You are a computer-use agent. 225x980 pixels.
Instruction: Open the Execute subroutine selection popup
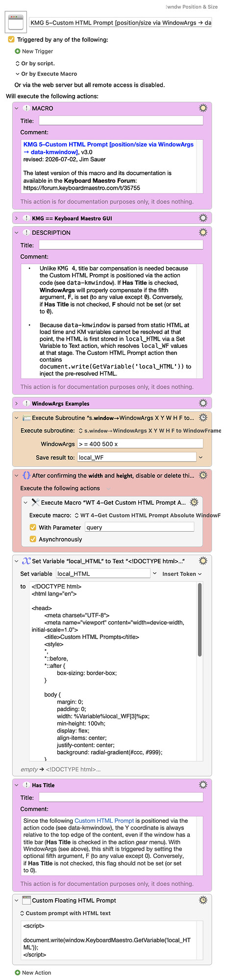(x=149, y=431)
